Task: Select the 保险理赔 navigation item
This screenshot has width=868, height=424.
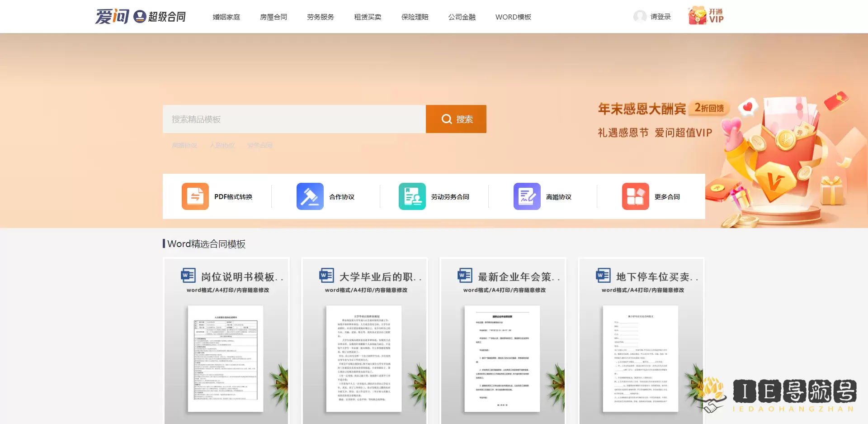Action: point(414,17)
